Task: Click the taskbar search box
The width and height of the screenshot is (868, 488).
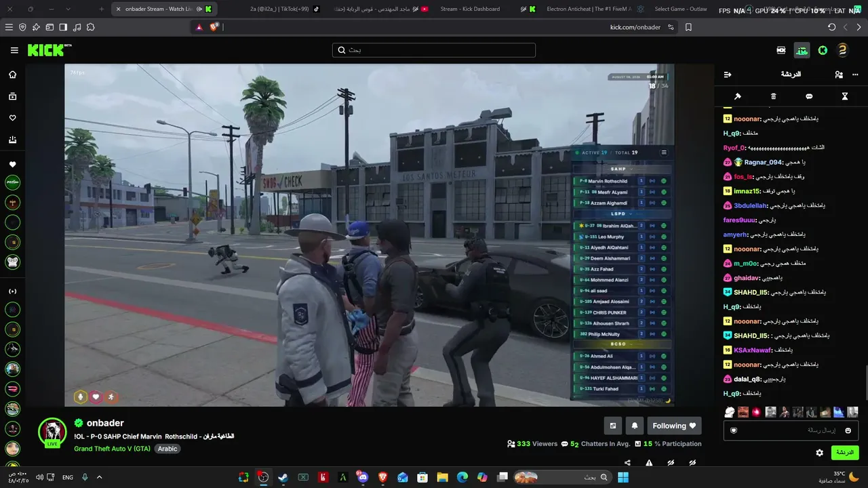Action: click(x=562, y=477)
